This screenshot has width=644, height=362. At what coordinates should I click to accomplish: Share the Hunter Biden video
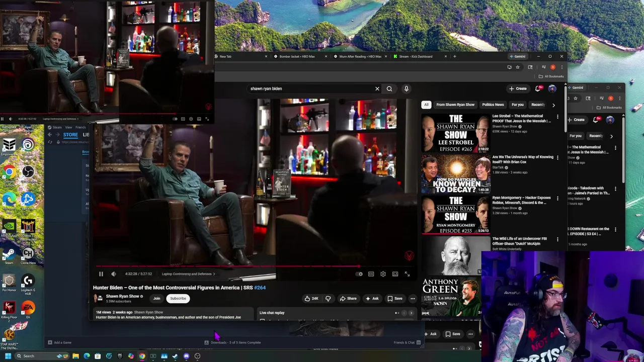(x=348, y=299)
